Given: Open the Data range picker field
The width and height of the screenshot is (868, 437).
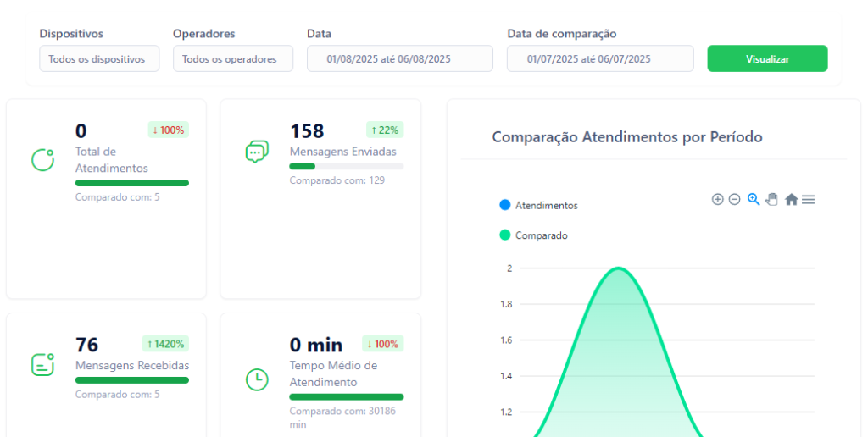Looking at the screenshot, I should coord(400,58).
